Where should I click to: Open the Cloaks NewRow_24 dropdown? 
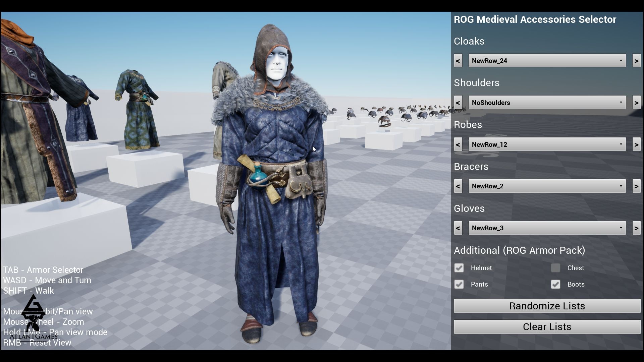click(547, 61)
